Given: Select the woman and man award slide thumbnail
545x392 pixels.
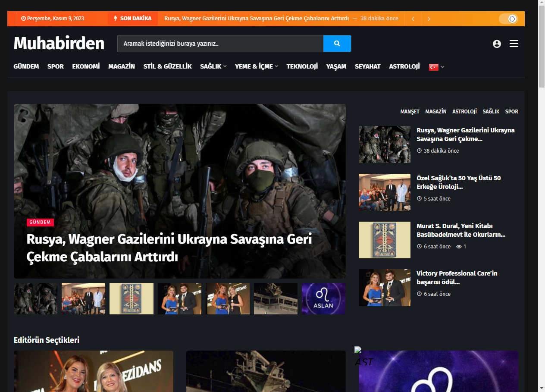Looking at the screenshot, I should 179,298.
